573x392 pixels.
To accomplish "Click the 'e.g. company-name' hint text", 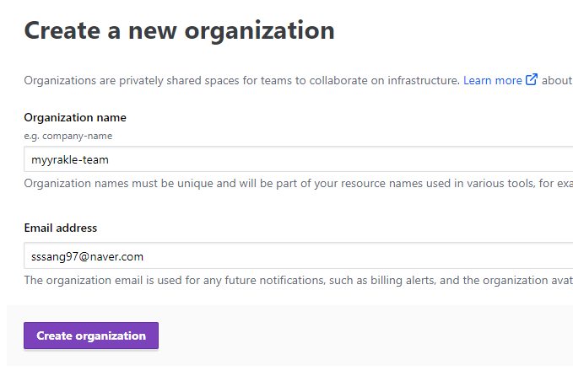I will [68, 136].
